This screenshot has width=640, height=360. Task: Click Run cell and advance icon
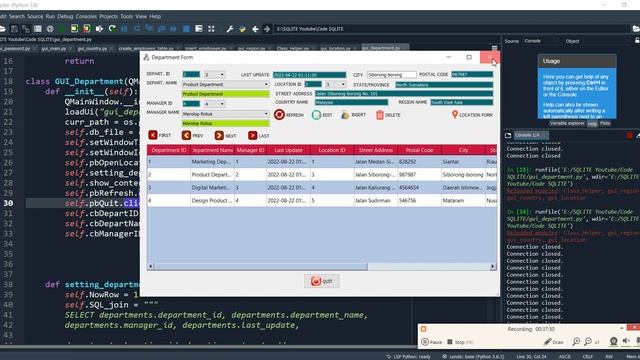point(87,29)
